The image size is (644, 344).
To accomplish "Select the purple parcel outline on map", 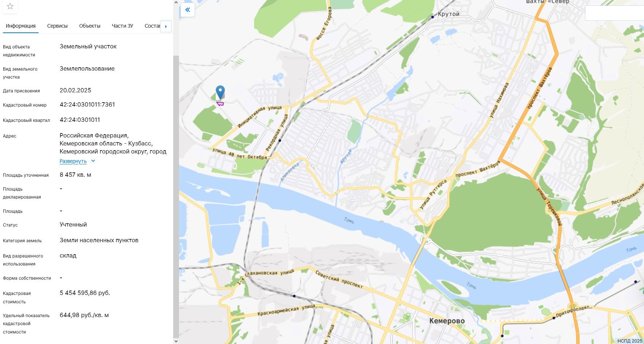I will pyautogui.click(x=220, y=104).
